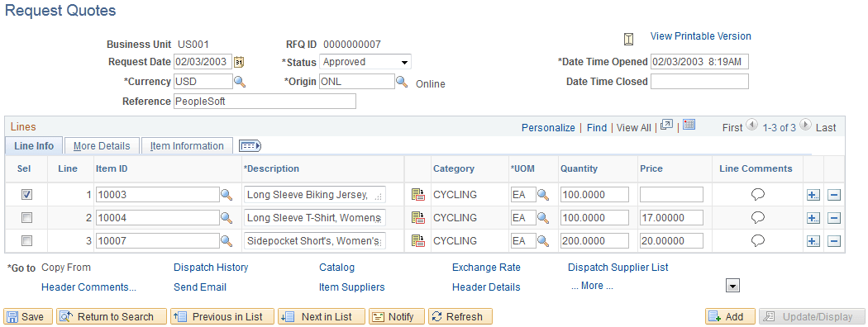Click the Refresh button
Image resolution: width=868 pixels, height=327 pixels.
(460, 316)
